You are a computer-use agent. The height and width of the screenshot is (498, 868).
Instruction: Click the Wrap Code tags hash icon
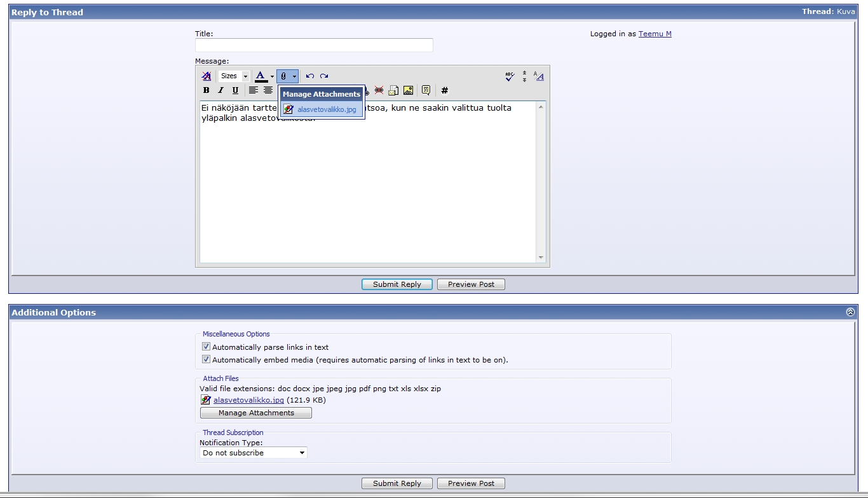coord(445,90)
